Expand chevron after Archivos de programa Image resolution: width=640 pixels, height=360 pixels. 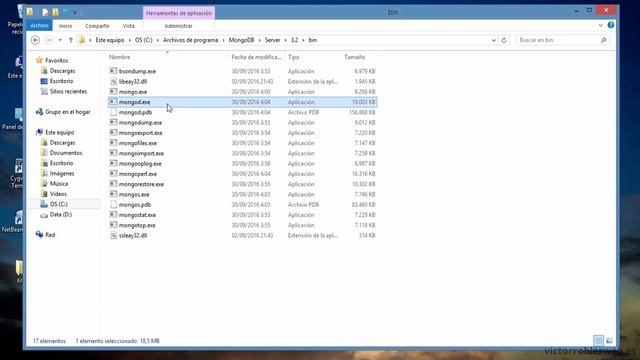click(x=224, y=40)
